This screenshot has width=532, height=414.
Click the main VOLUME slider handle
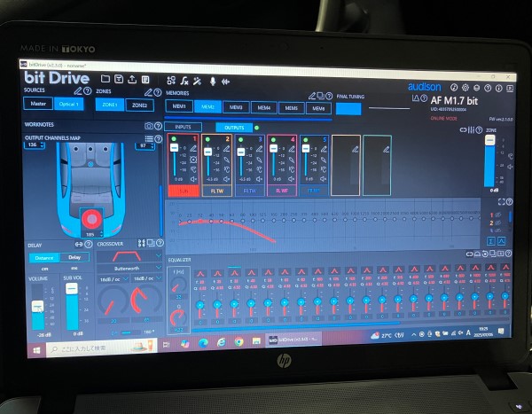tap(37, 307)
